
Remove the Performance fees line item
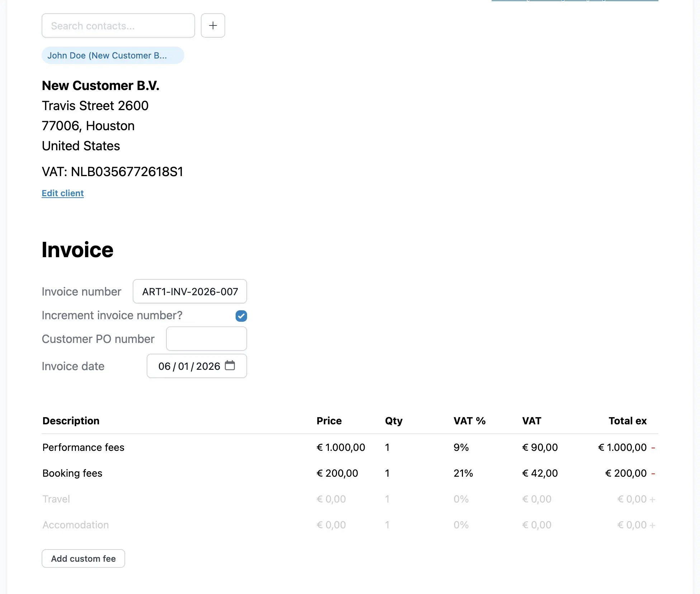(653, 447)
